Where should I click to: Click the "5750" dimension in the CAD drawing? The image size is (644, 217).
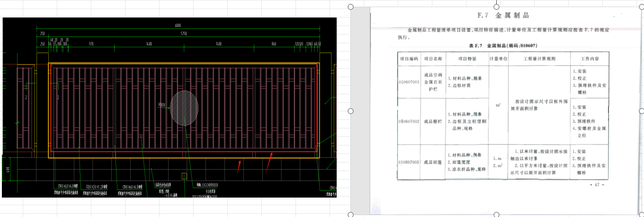[183, 34]
